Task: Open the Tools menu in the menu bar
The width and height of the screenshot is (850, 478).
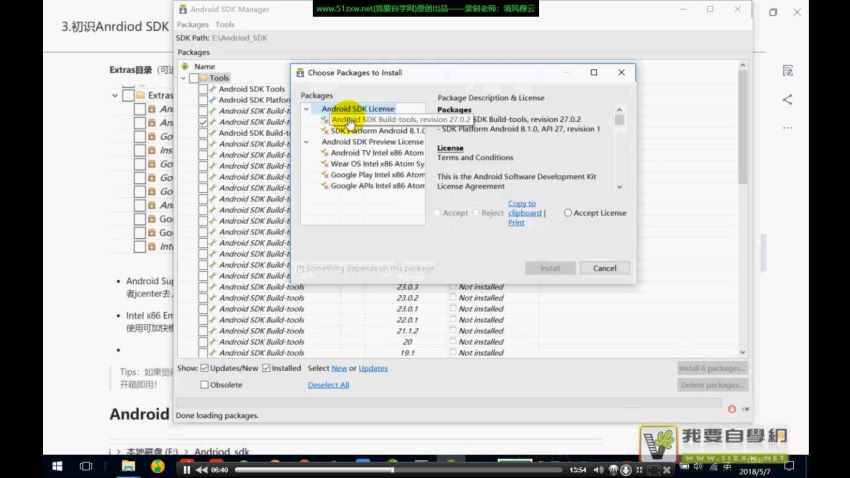Action: pyautogui.click(x=225, y=24)
